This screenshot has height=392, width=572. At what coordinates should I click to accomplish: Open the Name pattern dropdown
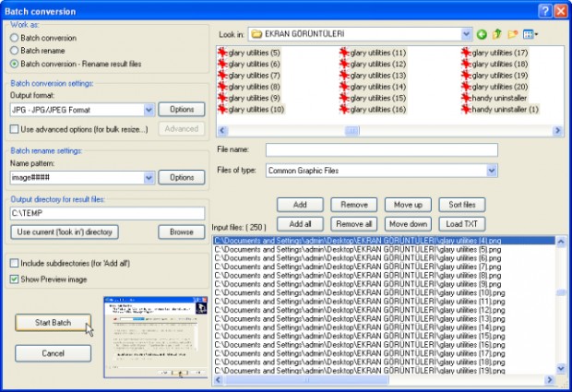tap(149, 178)
